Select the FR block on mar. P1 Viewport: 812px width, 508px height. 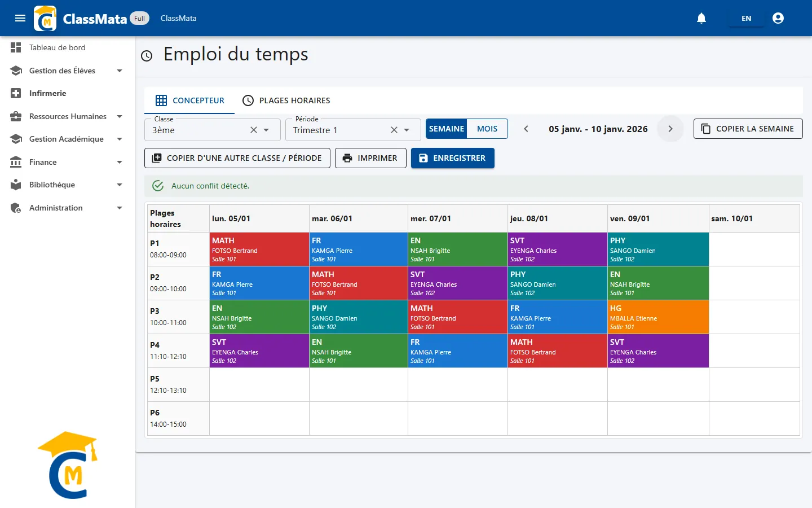click(359, 249)
